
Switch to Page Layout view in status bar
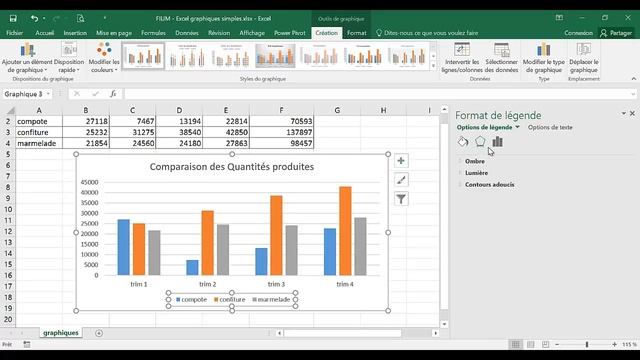[531, 344]
